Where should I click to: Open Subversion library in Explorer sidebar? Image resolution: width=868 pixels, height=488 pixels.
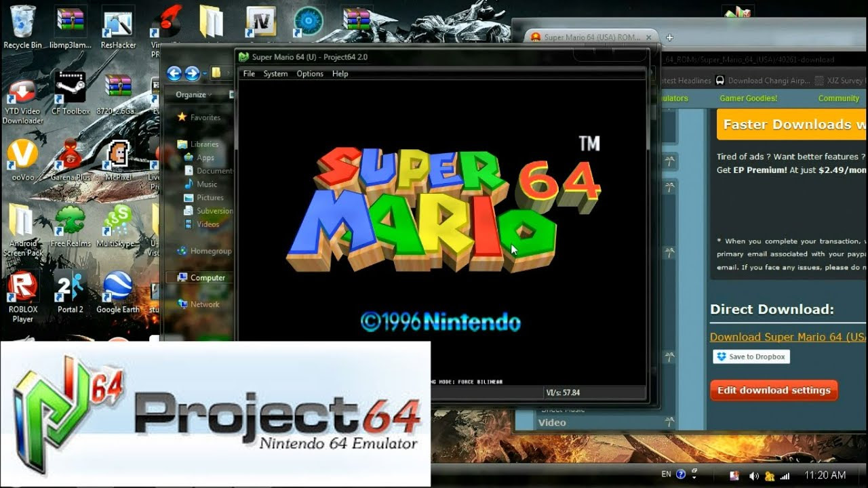(x=208, y=211)
